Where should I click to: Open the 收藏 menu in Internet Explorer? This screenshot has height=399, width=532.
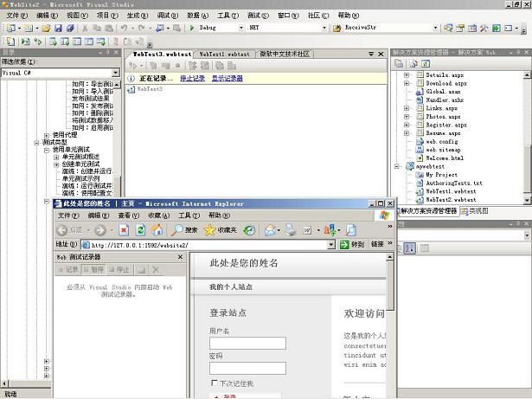tap(159, 216)
